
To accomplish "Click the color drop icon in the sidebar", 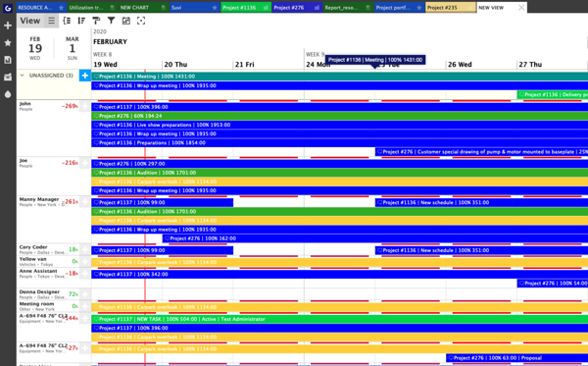I will tap(8, 94).
